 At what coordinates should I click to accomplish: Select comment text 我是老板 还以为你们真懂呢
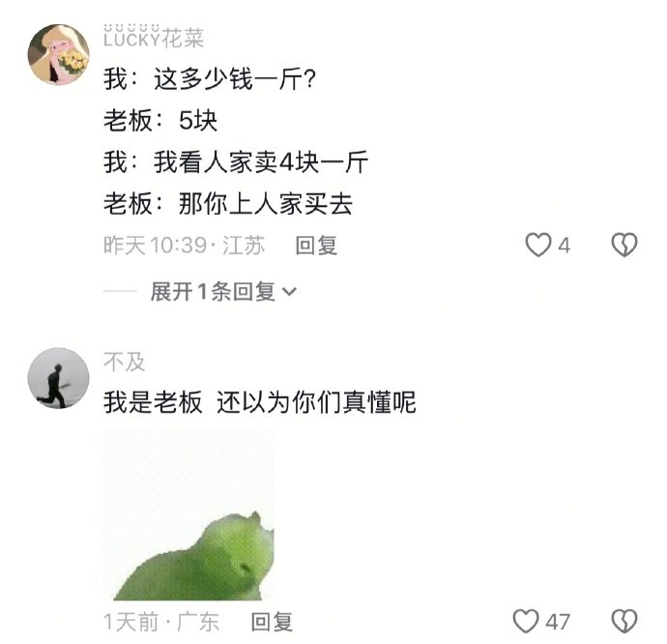pos(259,402)
